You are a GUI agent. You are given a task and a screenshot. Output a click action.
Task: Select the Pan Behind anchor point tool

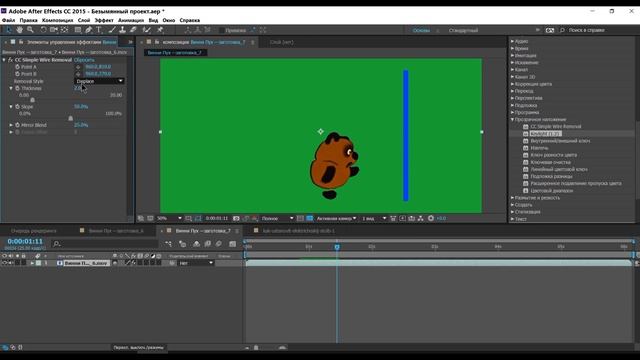[x=64, y=30]
